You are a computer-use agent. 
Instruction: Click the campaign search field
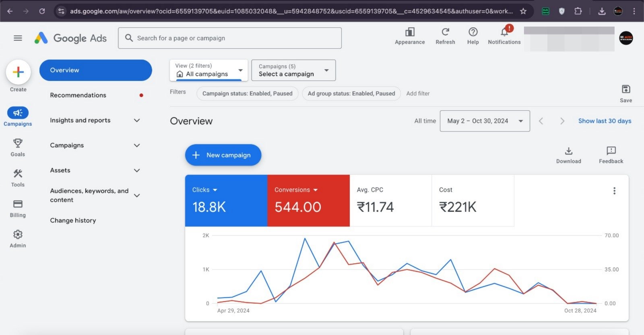(229, 38)
